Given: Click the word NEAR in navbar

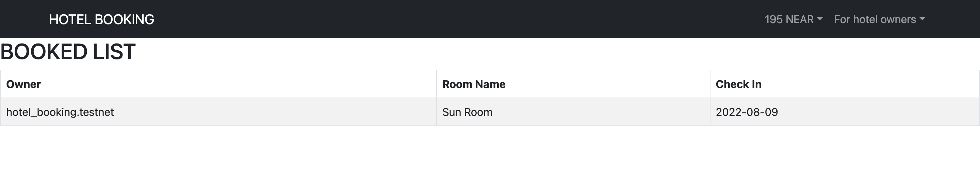Looking at the screenshot, I should 799,19.
